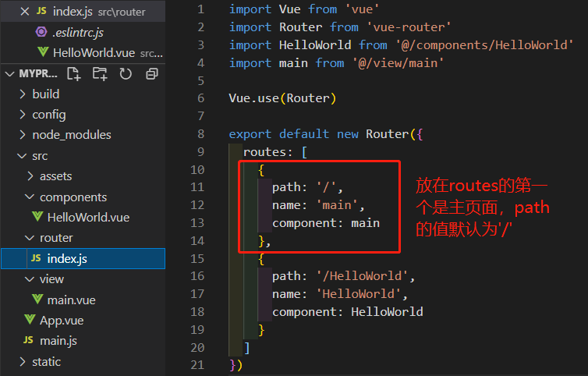588x376 pixels.
Task: Select the static folder
Action: [x=47, y=362]
